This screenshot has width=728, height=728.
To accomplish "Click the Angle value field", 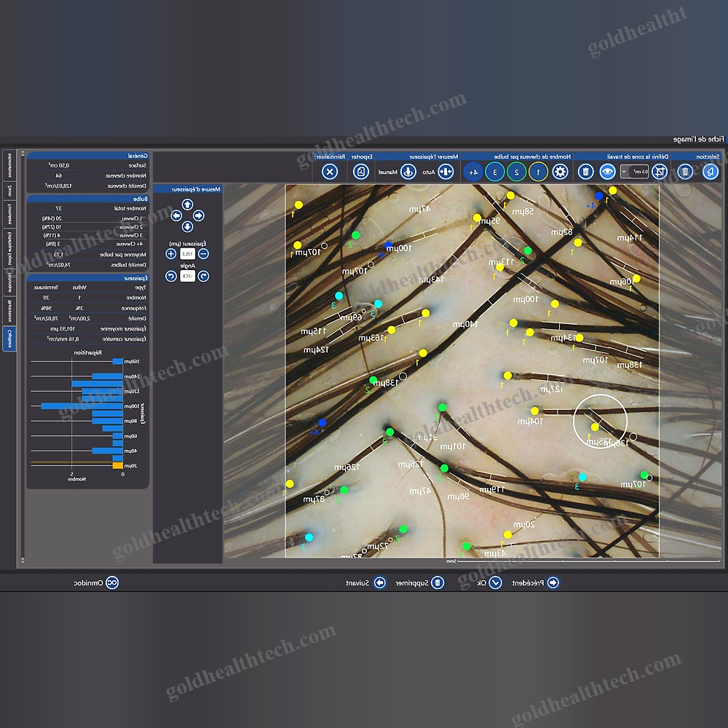I will (x=187, y=276).
